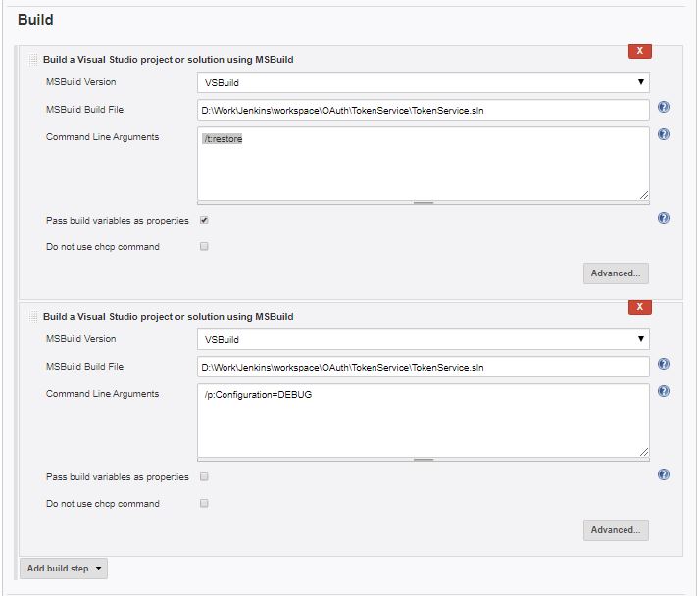
Task: Click Advanced button in first build step
Action: click(x=616, y=273)
